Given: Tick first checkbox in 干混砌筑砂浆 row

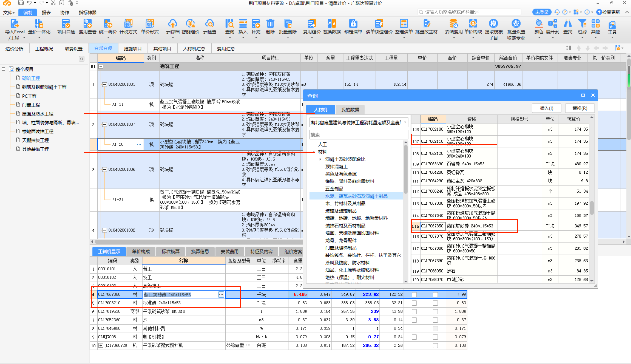Looking at the screenshot, I should (x=414, y=312).
